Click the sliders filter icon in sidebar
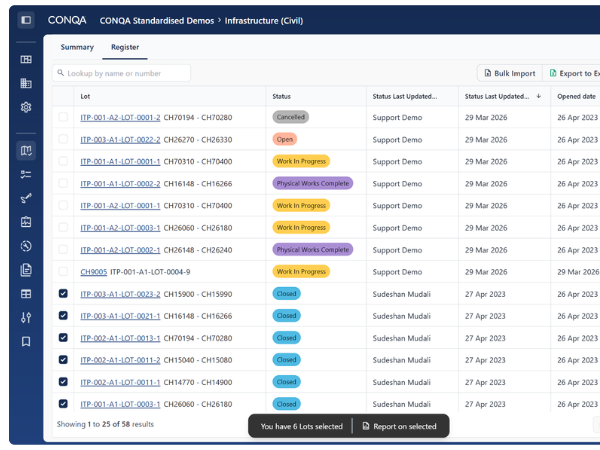This screenshot has height=450, width=600. [x=26, y=318]
